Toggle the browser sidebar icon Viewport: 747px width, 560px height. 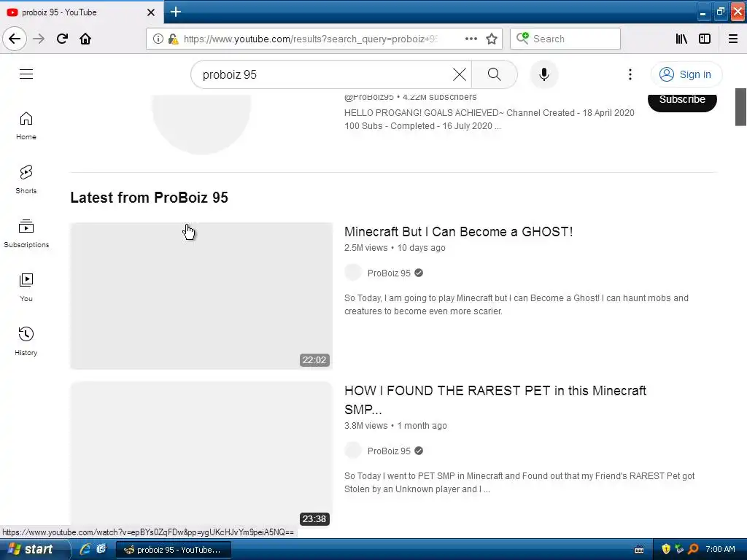[705, 39]
